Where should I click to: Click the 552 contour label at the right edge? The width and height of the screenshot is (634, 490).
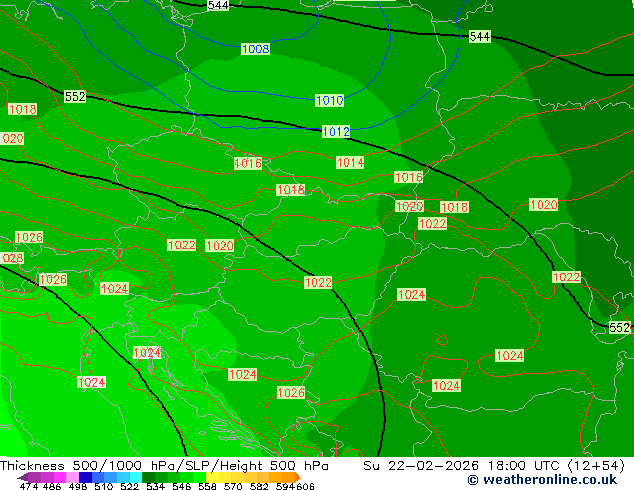(620, 327)
